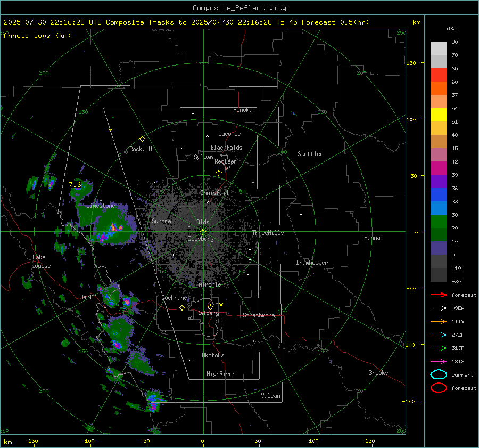The width and height of the screenshot is (479, 448).
Task: Click the Annot: tops (km) label
Action: (37, 36)
